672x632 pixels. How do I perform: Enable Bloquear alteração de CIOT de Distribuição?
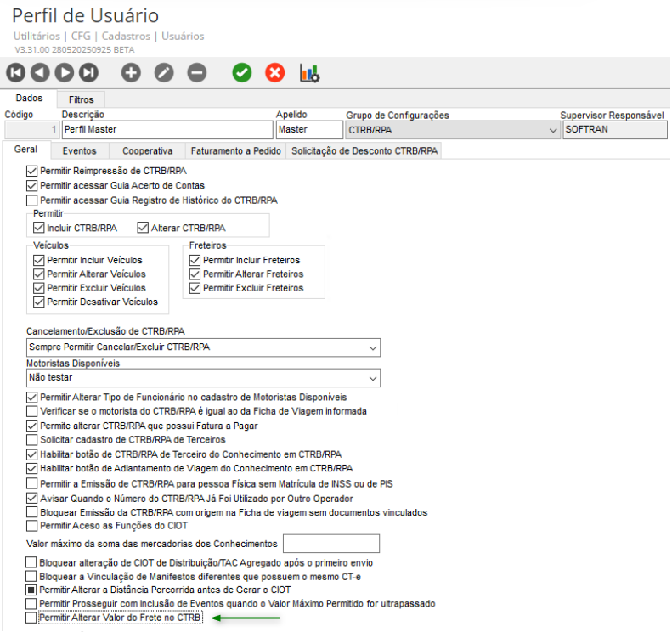31,562
